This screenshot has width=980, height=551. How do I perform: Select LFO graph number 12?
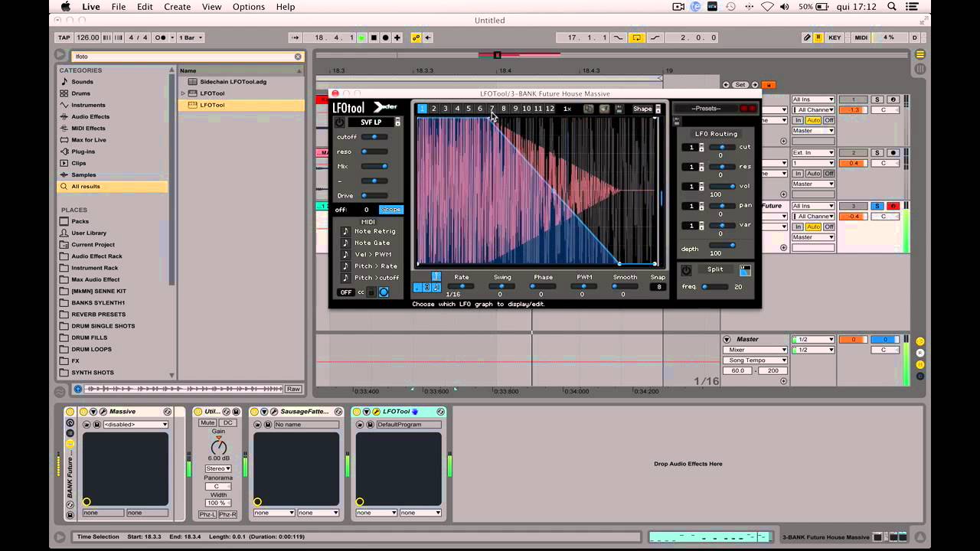tap(549, 109)
